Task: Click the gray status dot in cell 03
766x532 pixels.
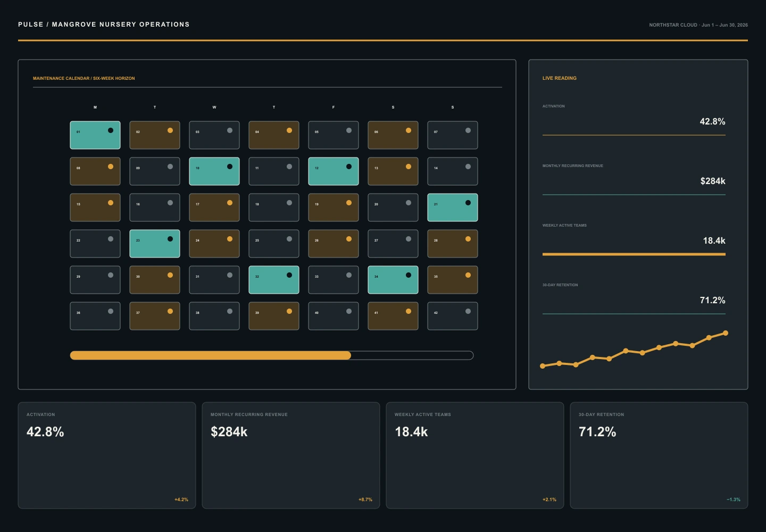Action: pyautogui.click(x=230, y=130)
